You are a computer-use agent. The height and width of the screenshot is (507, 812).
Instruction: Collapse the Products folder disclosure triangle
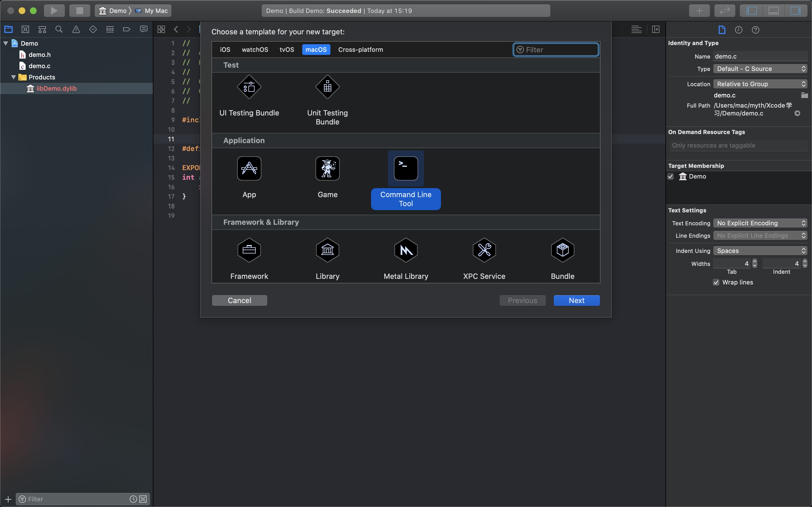point(14,77)
